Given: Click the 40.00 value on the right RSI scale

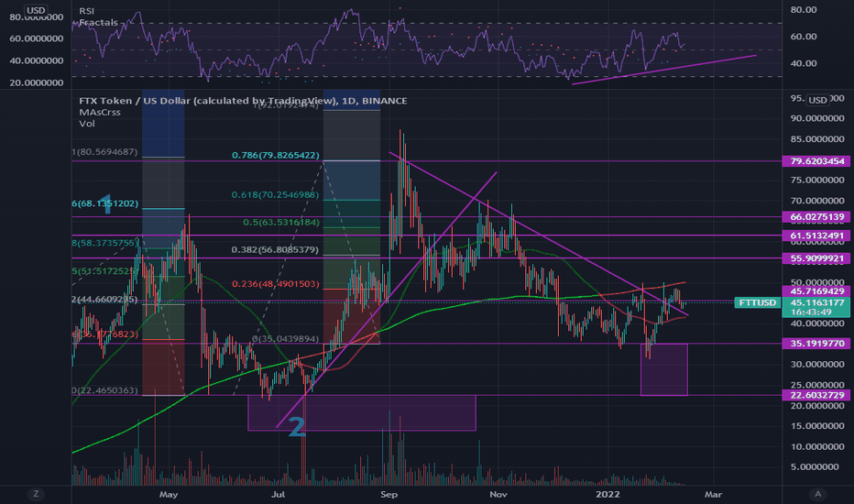Looking at the screenshot, I should [804, 63].
